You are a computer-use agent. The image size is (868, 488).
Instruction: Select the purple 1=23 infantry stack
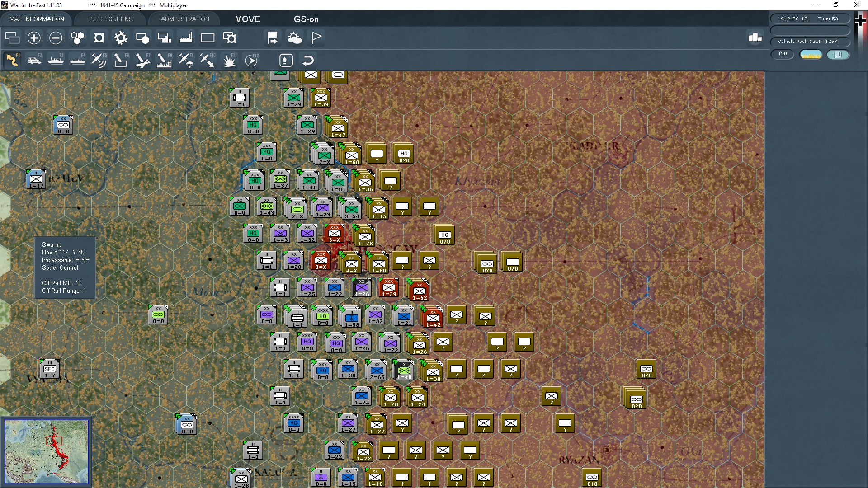tap(323, 207)
